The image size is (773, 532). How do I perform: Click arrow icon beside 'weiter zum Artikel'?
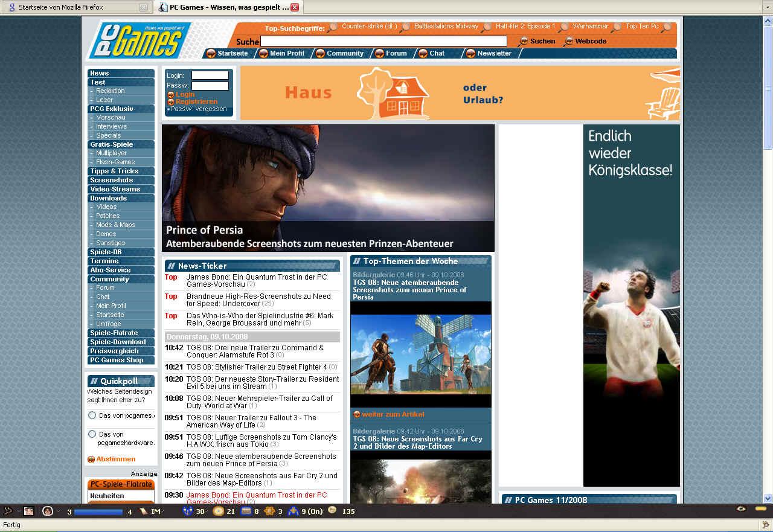coord(357,414)
